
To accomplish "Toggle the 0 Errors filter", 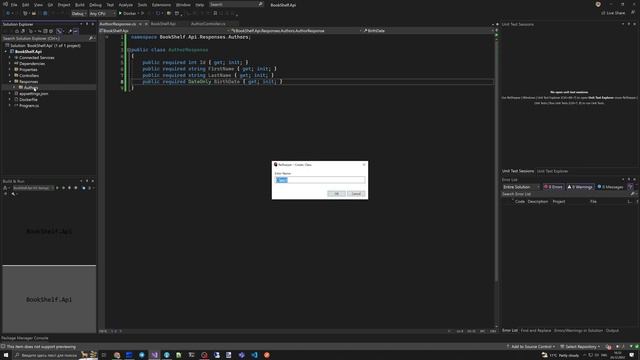I will pos(553,187).
